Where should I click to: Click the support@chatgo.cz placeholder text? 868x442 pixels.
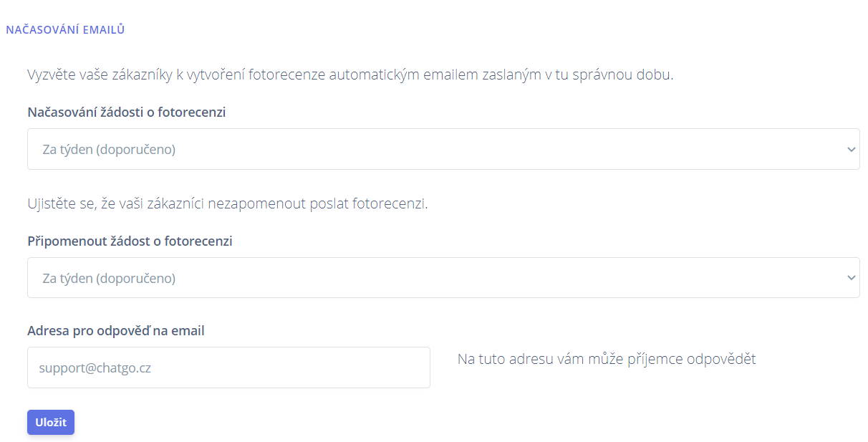click(95, 368)
